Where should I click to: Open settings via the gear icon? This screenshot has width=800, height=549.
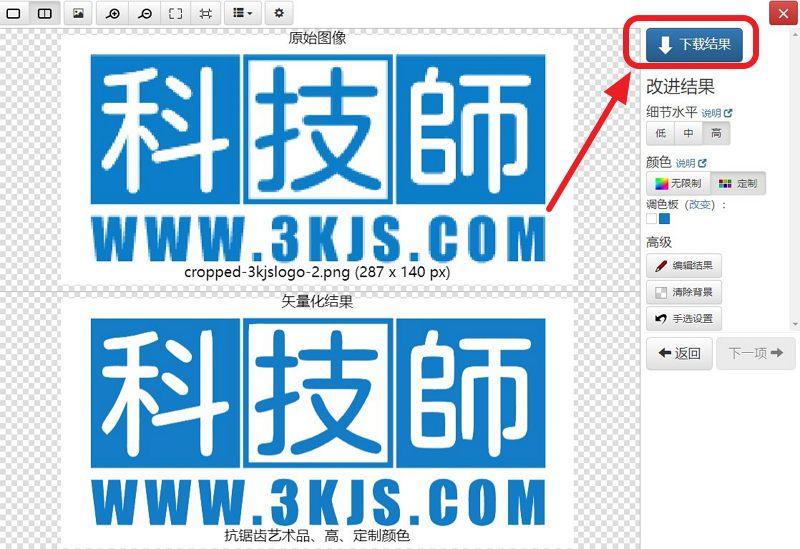point(279,13)
